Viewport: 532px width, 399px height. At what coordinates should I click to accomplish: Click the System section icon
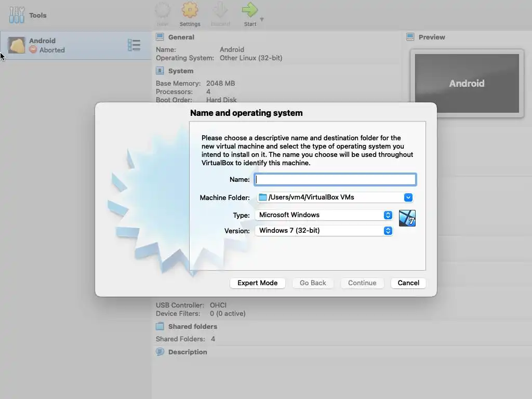click(x=160, y=71)
